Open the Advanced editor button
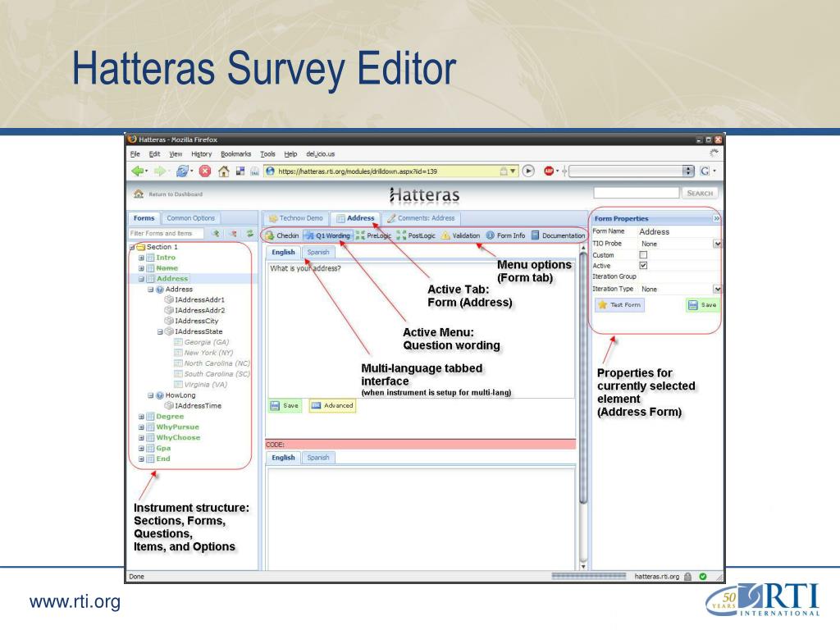This screenshot has width=840, height=630. pos(333,405)
